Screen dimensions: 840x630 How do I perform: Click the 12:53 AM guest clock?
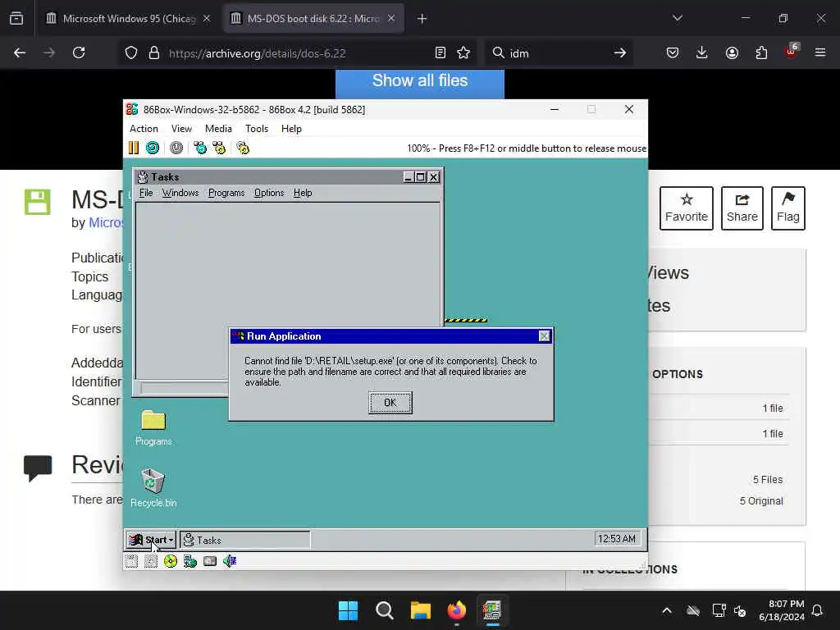point(617,538)
